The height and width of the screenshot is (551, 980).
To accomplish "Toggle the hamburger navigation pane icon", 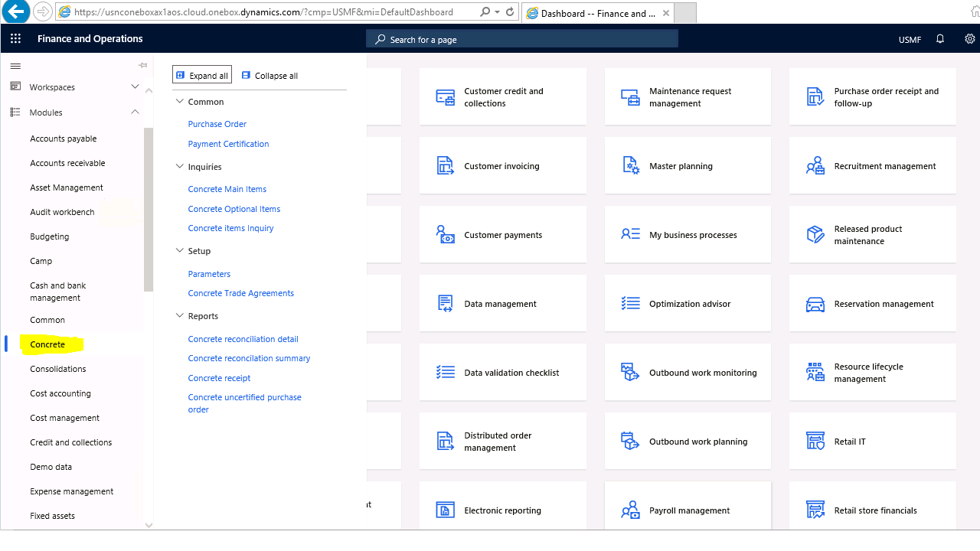I will click(x=15, y=66).
